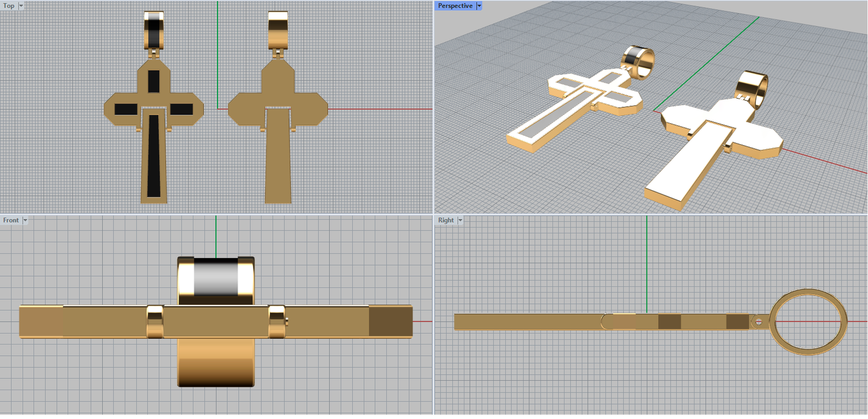868x419 pixels.
Task: Pick the black-banded bail on Top view left cross
Action: [x=154, y=30]
